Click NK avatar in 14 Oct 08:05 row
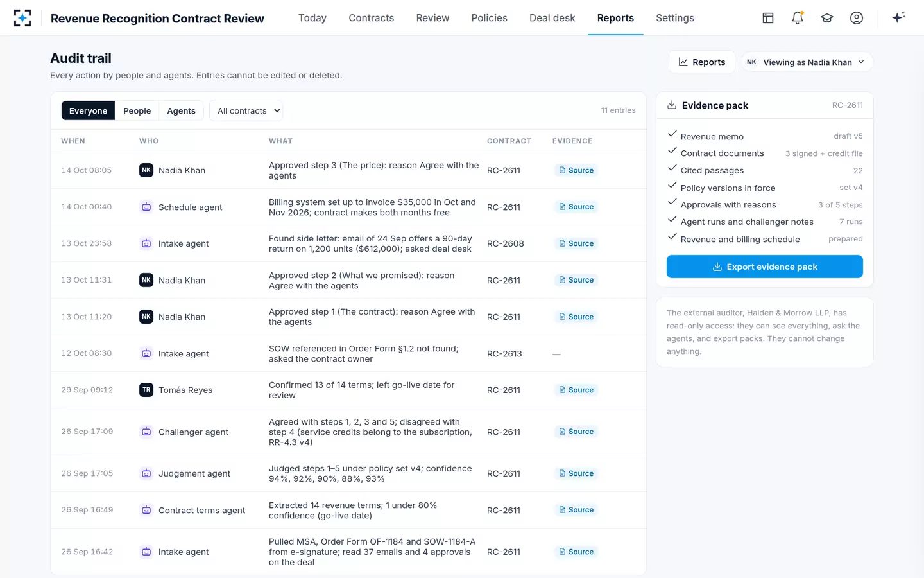 pos(146,170)
